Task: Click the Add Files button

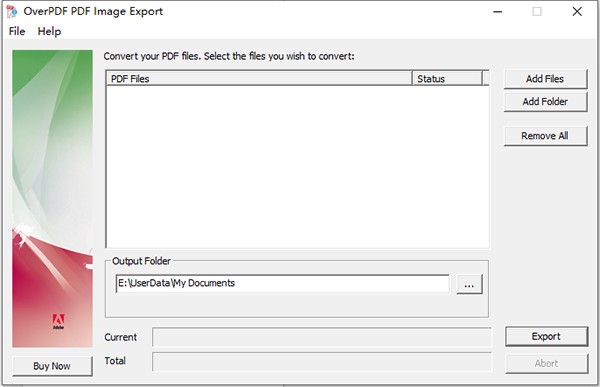Action: 545,79
